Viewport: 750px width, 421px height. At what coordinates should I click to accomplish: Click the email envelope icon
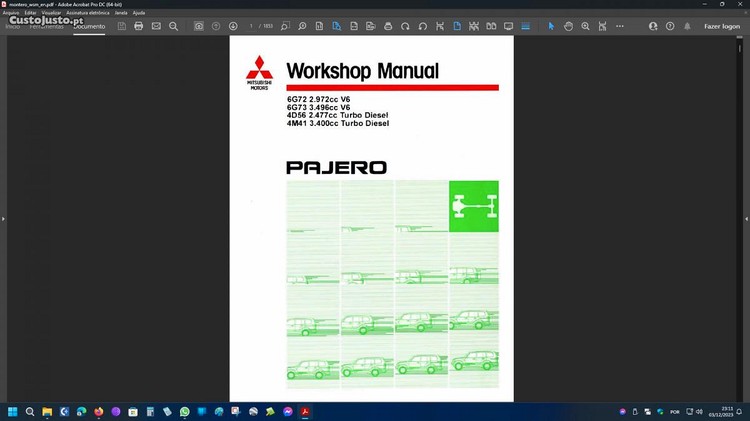pyautogui.click(x=156, y=26)
